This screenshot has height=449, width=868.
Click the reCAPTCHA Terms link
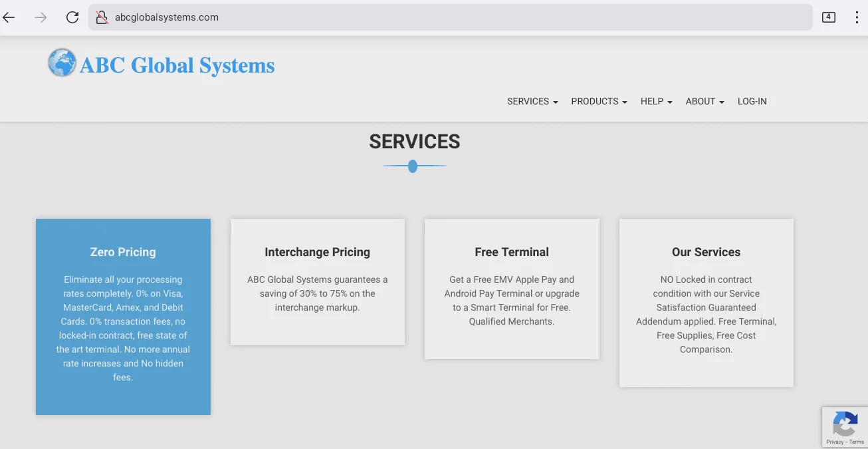tap(856, 442)
